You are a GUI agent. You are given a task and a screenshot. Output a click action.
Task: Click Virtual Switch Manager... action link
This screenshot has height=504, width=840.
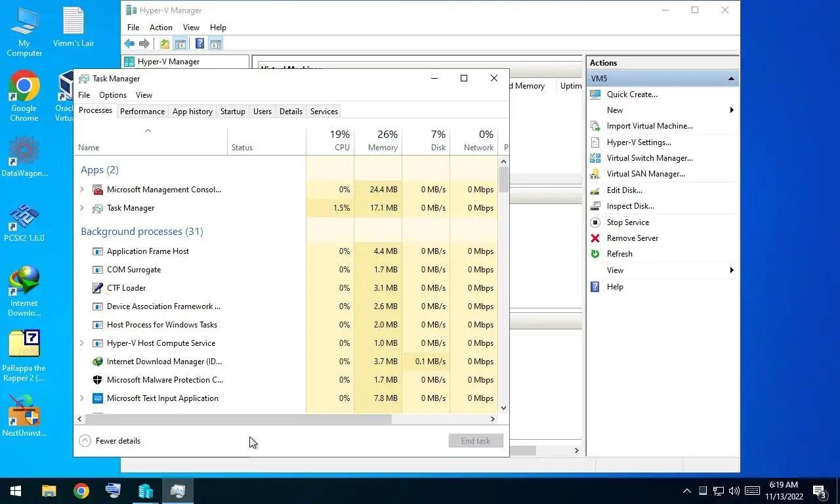[650, 158]
